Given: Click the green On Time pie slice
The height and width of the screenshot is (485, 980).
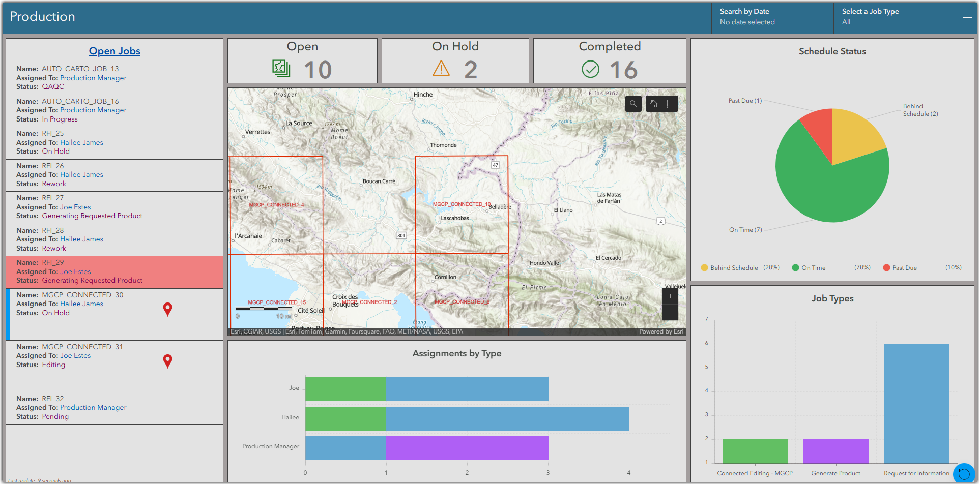Looking at the screenshot, I should 819,188.
